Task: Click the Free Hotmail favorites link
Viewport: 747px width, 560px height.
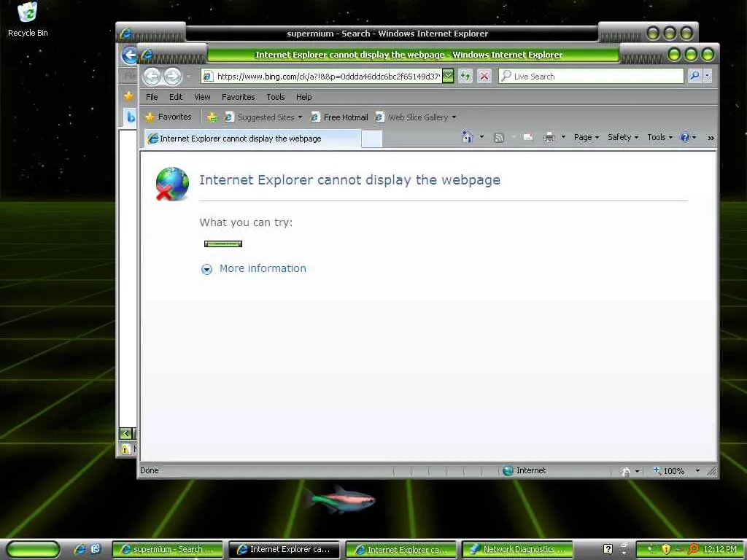Action: coord(339,117)
